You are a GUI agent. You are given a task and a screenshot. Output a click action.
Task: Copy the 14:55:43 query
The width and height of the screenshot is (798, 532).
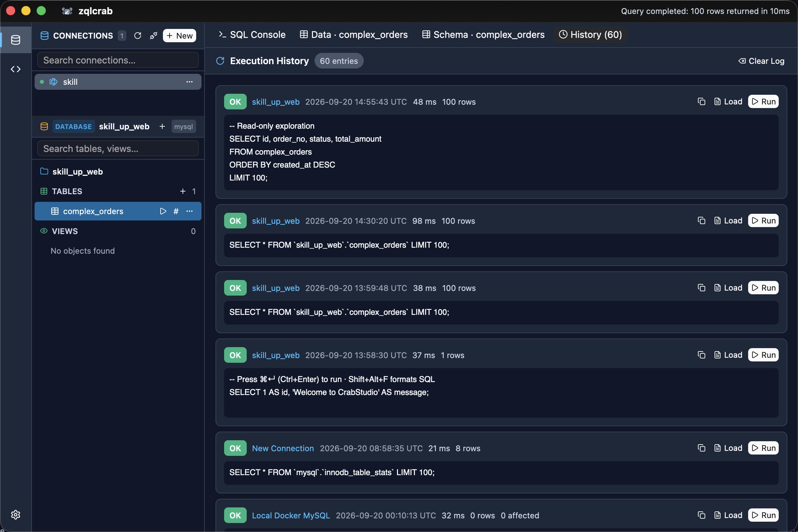[x=701, y=101]
